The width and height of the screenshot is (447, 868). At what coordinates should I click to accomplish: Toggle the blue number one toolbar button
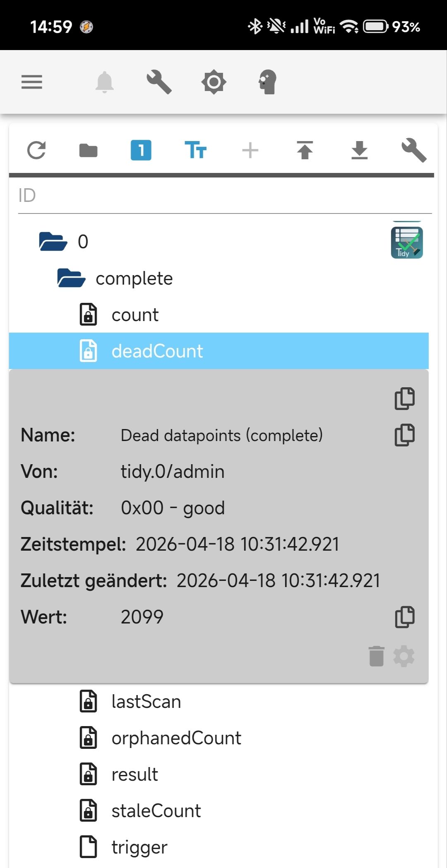tap(141, 150)
